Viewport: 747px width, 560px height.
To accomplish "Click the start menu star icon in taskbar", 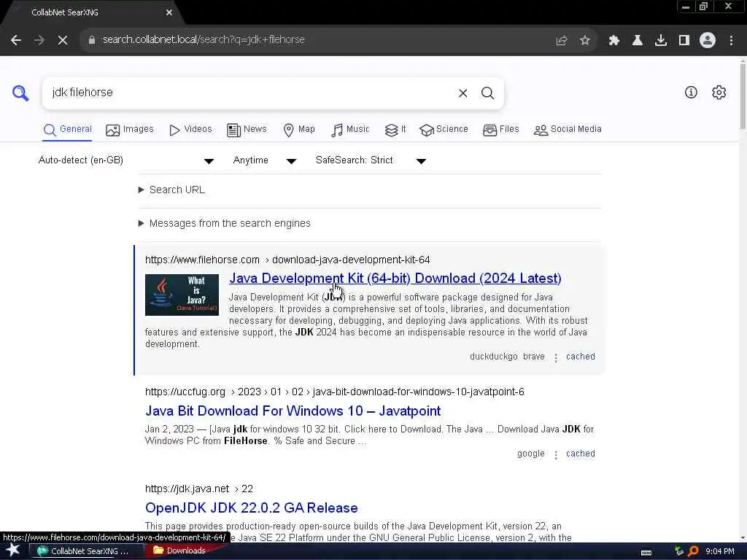I will (12, 551).
